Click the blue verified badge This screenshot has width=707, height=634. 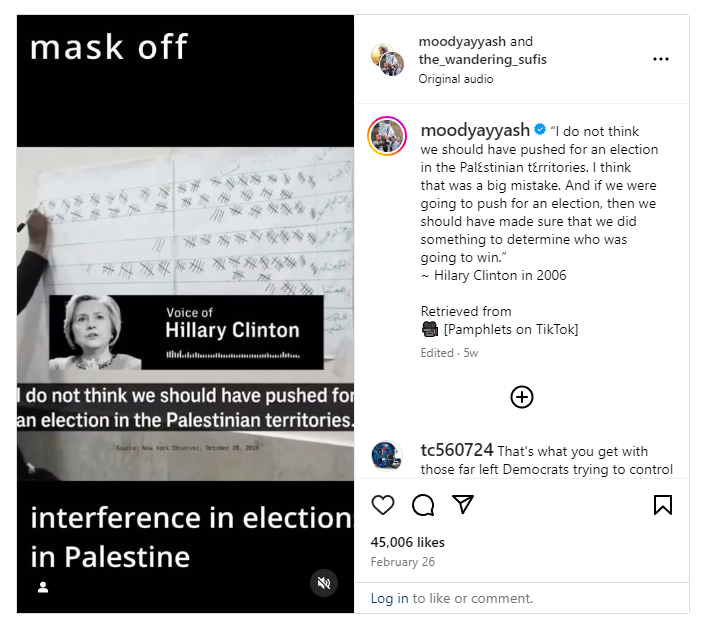coord(540,129)
